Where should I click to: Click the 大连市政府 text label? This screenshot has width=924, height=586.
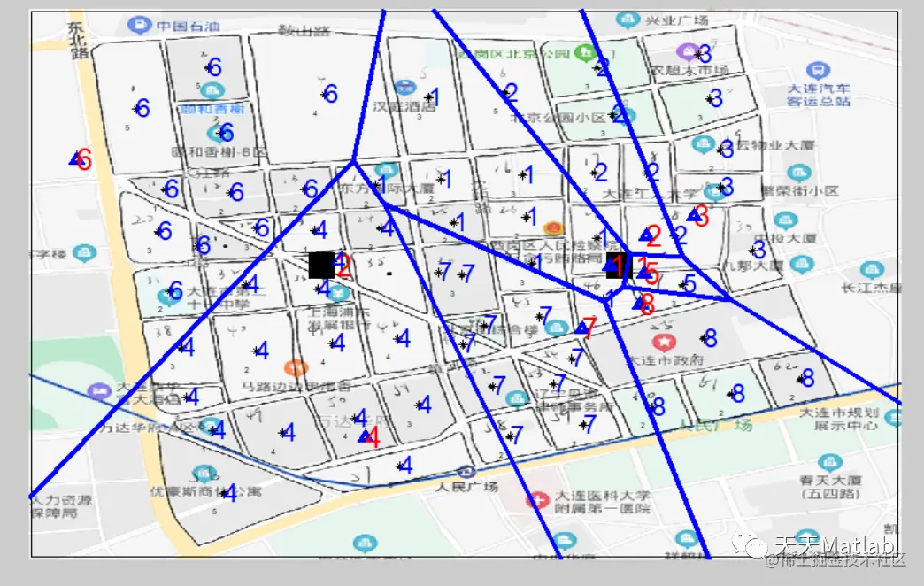tap(666, 359)
